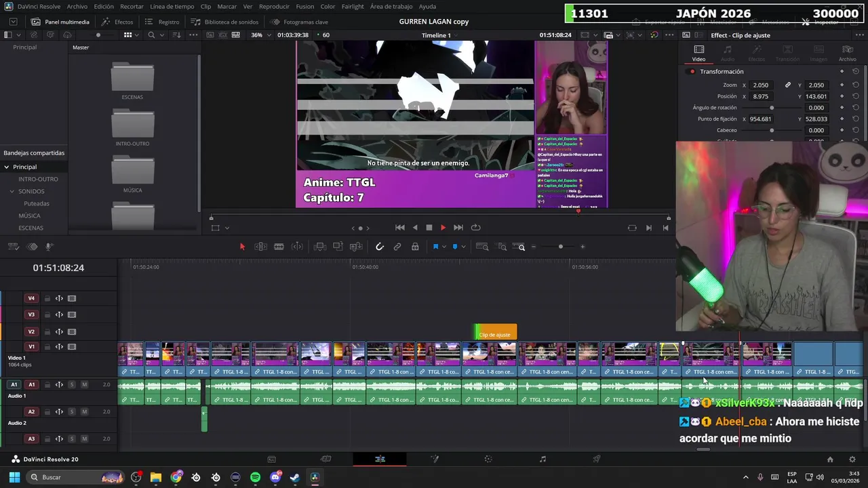Open the flag color dropdown arrow
This screenshot has height=488, width=868.
[x=443, y=247]
